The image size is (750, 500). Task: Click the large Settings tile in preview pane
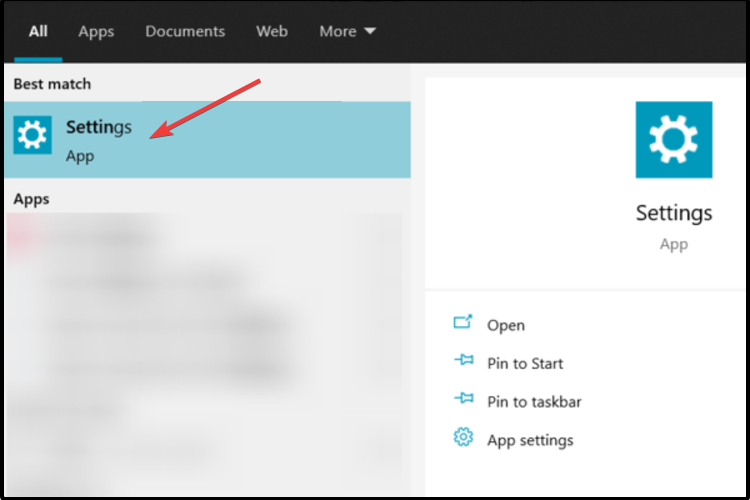coord(673,140)
